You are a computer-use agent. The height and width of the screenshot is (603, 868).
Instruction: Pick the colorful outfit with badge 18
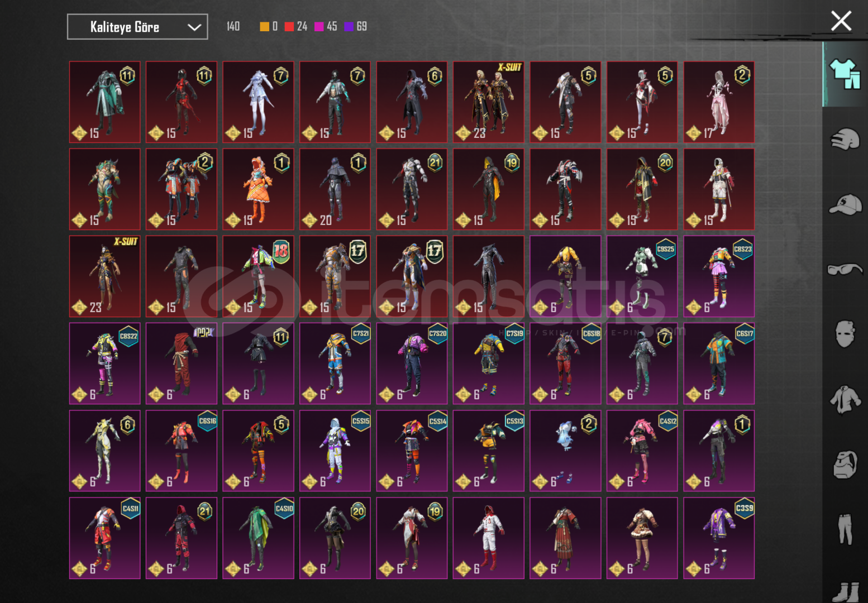pyautogui.click(x=259, y=276)
